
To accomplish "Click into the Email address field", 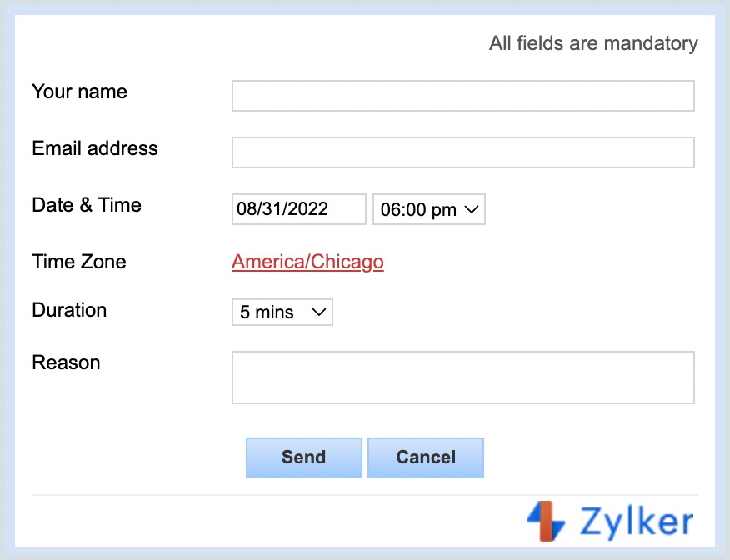I will [x=462, y=152].
